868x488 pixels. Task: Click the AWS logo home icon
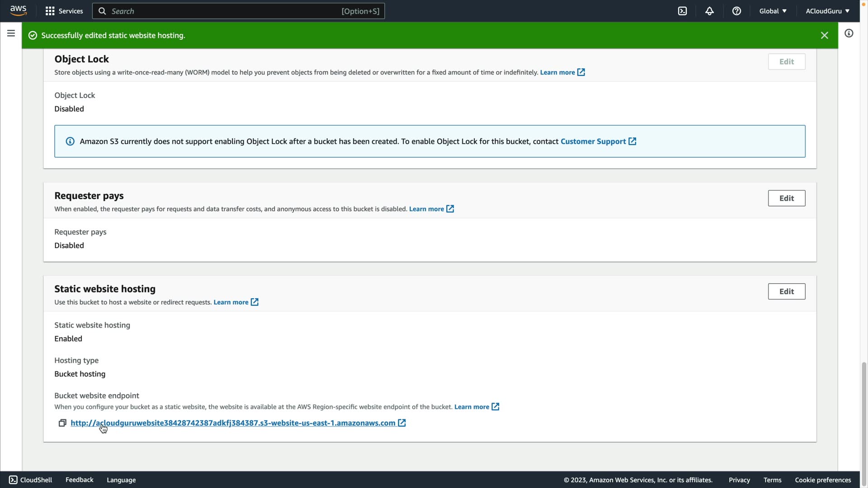[x=19, y=11]
